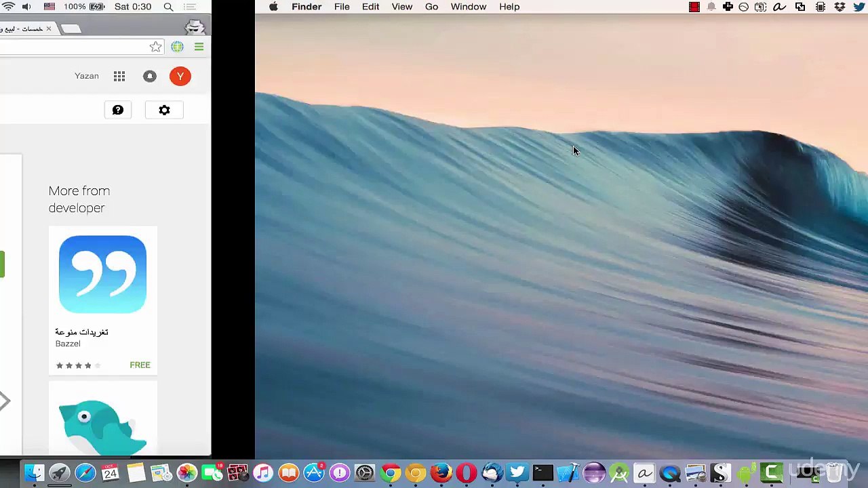
Task: Open the blue quotes app thumbnail
Action: 102,274
